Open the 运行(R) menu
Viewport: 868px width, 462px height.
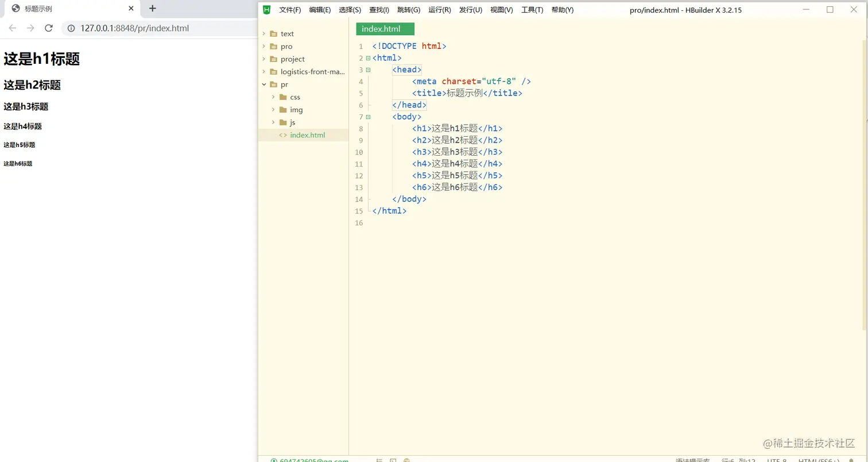[440, 10]
